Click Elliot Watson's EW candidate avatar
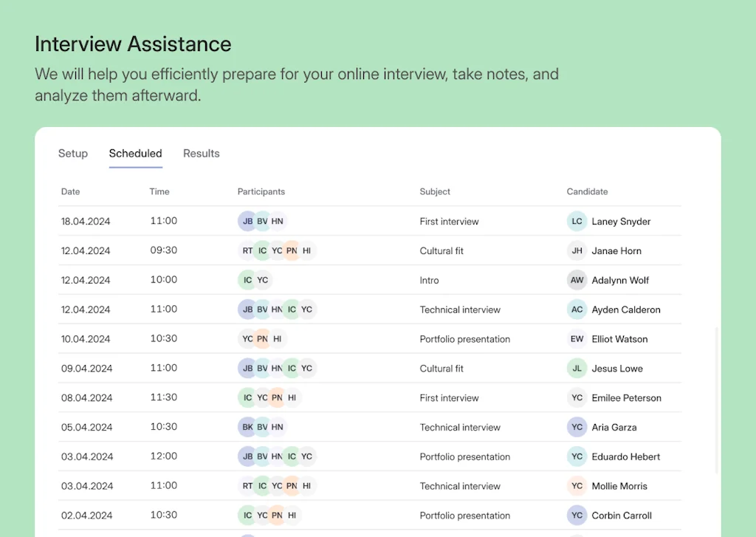This screenshot has width=756, height=537. click(x=577, y=338)
